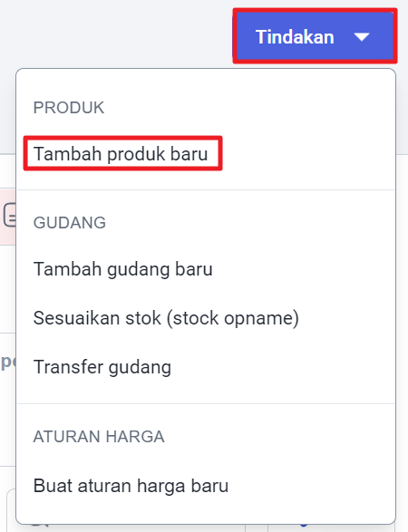Select Sesuaikan stok (stock opname)
The height and width of the screenshot is (532, 408).
(x=166, y=318)
